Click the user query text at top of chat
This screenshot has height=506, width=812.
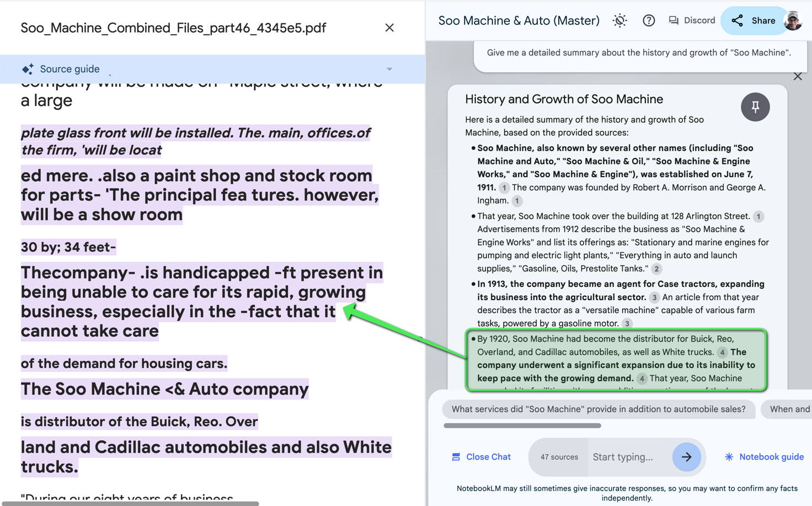pos(639,52)
